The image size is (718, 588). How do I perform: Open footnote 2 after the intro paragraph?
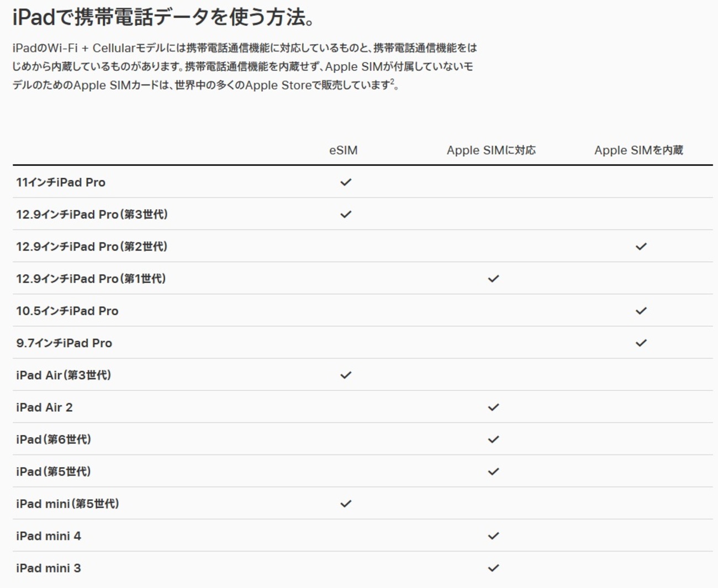[392, 82]
